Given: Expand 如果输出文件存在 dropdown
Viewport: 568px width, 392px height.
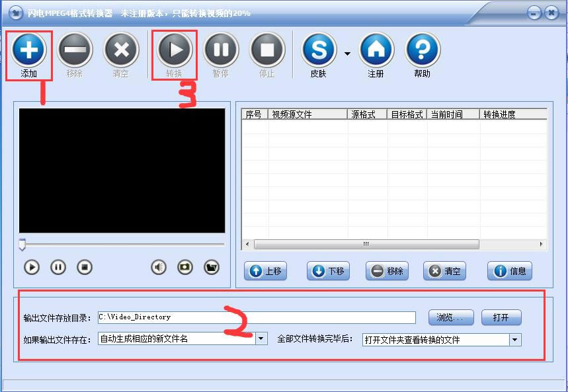Looking at the screenshot, I should coord(261,339).
